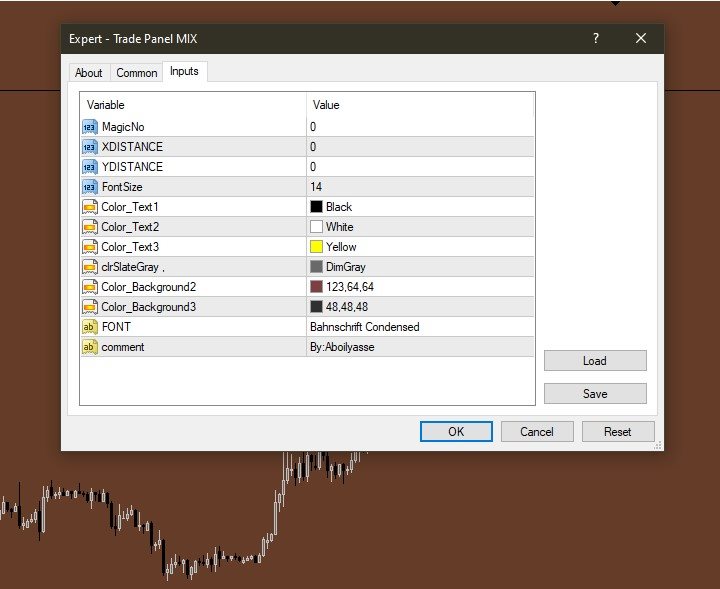Click the Cancel button

click(x=537, y=432)
